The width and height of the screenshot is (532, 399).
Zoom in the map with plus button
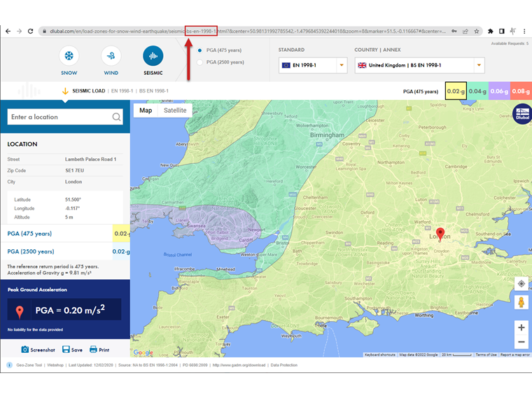[x=521, y=328]
